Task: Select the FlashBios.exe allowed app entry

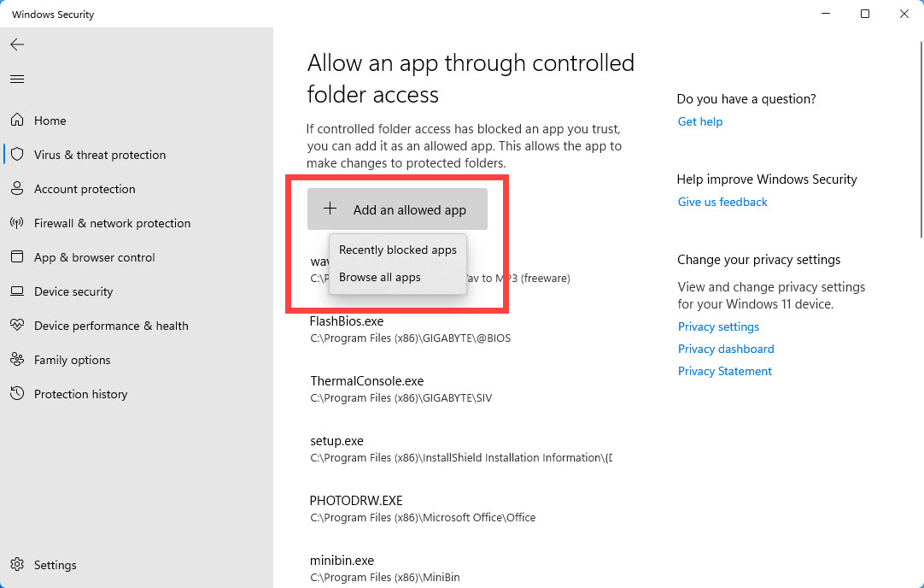Action: [347, 322]
